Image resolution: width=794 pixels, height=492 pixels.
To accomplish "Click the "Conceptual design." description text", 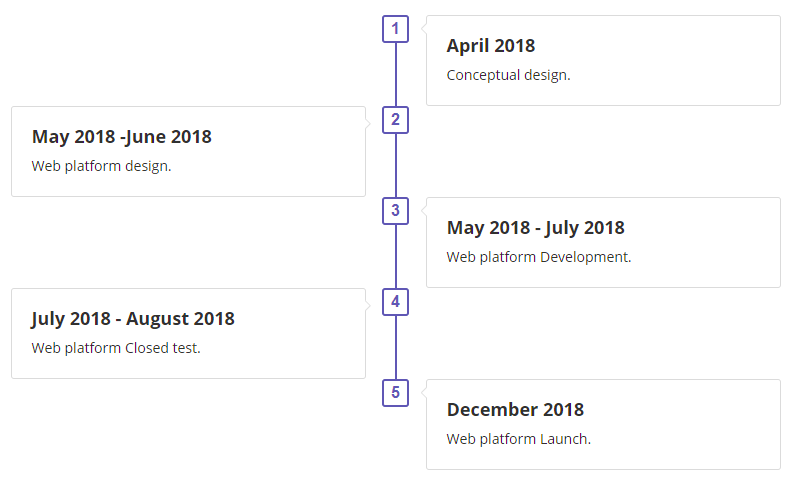I will tap(508, 75).
